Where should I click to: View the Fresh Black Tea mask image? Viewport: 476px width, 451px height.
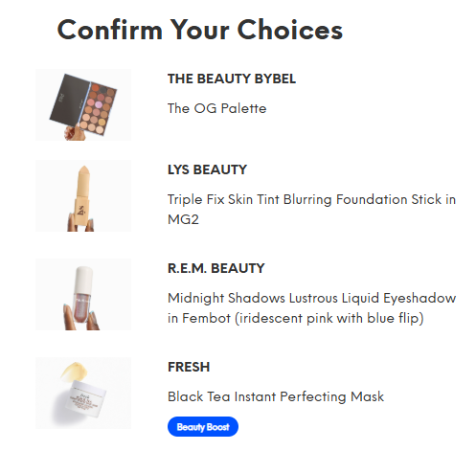tap(83, 393)
